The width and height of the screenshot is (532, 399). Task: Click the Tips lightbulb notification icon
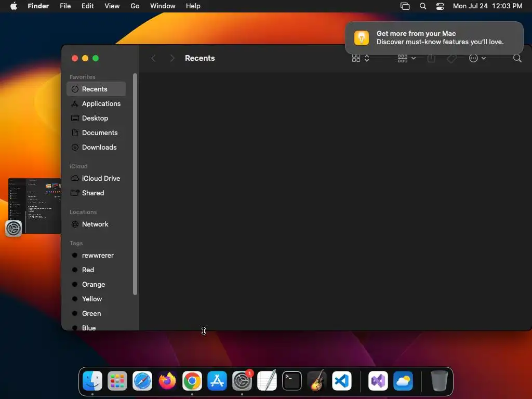click(362, 37)
